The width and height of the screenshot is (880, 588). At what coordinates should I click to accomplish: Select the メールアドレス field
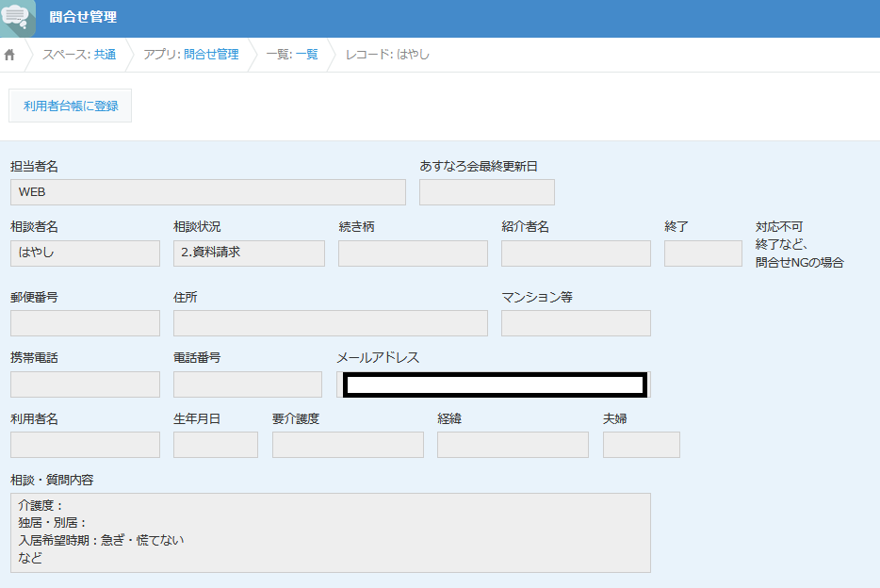(494, 384)
